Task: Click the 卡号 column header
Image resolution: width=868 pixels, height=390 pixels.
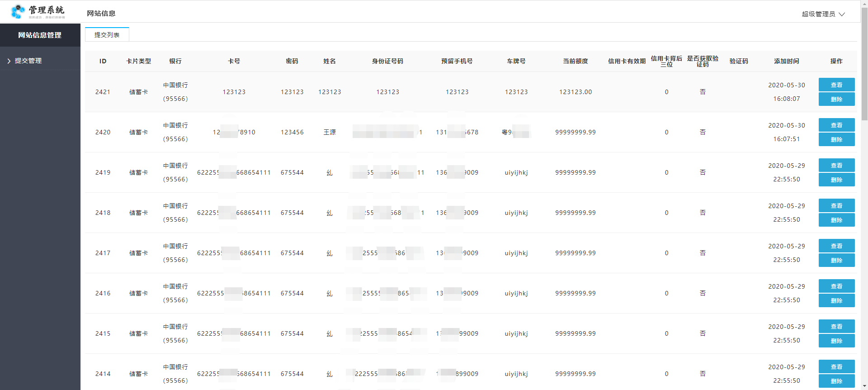Action: (x=234, y=61)
